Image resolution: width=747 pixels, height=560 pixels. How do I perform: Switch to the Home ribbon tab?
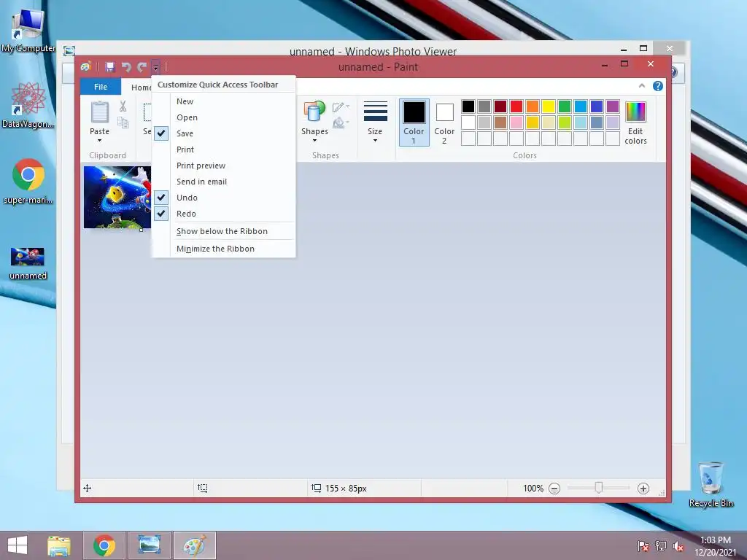(141, 87)
